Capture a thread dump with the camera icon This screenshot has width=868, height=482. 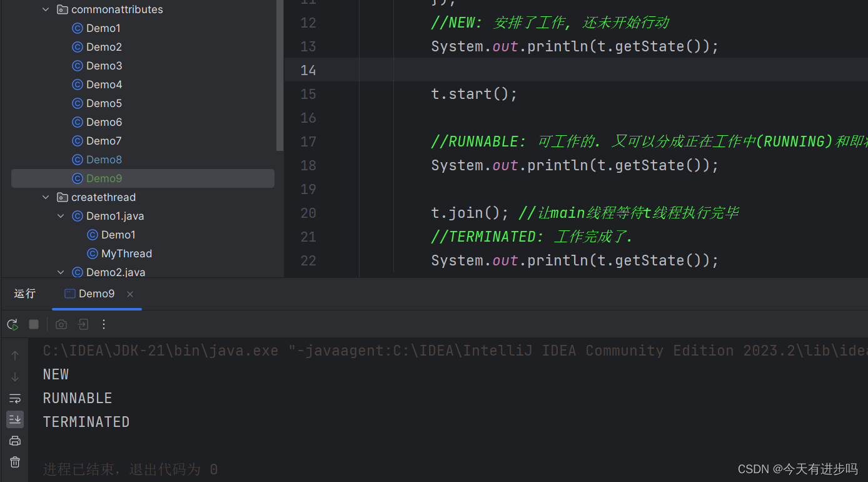pyautogui.click(x=61, y=324)
